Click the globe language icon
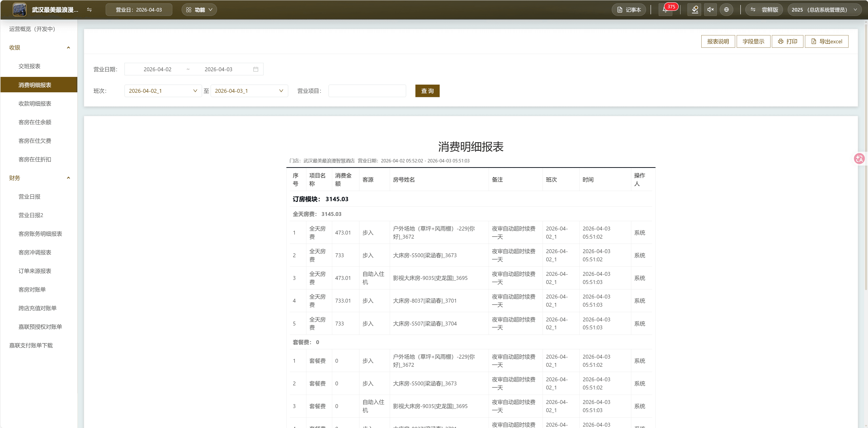Image resolution: width=868 pixels, height=428 pixels. point(727,10)
